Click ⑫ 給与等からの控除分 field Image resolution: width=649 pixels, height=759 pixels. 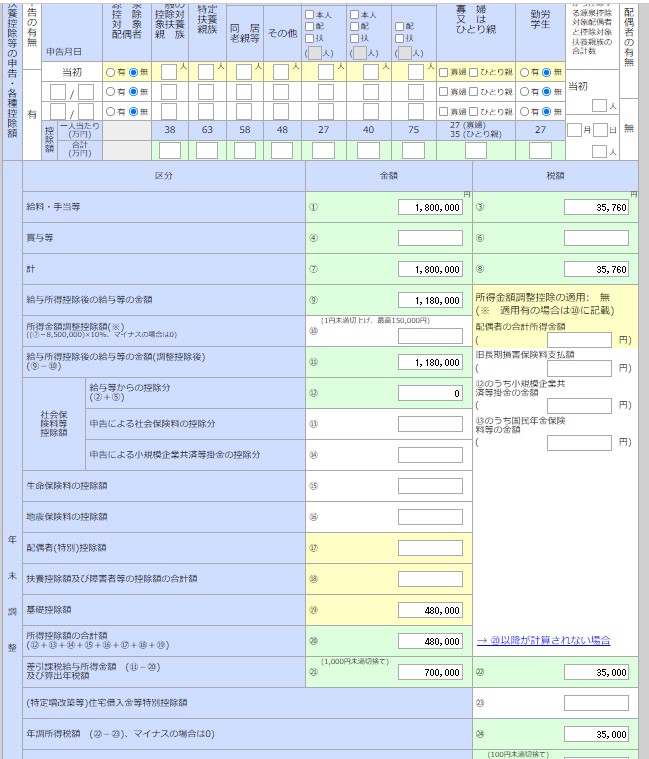[430, 393]
